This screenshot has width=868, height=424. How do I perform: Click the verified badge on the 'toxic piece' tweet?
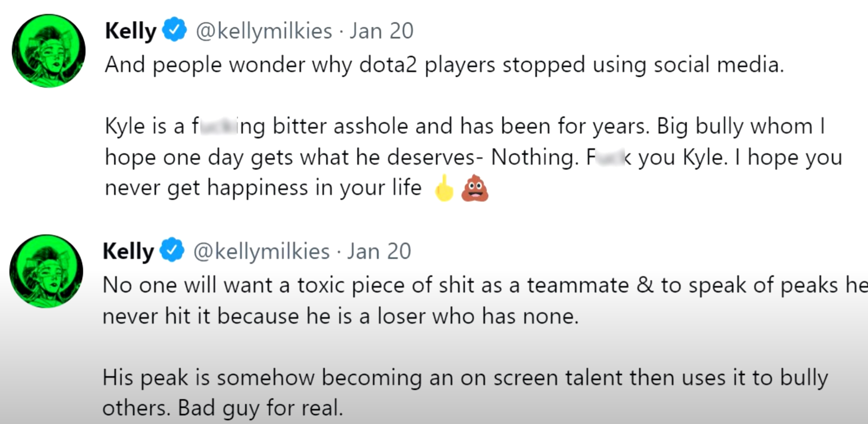(172, 250)
